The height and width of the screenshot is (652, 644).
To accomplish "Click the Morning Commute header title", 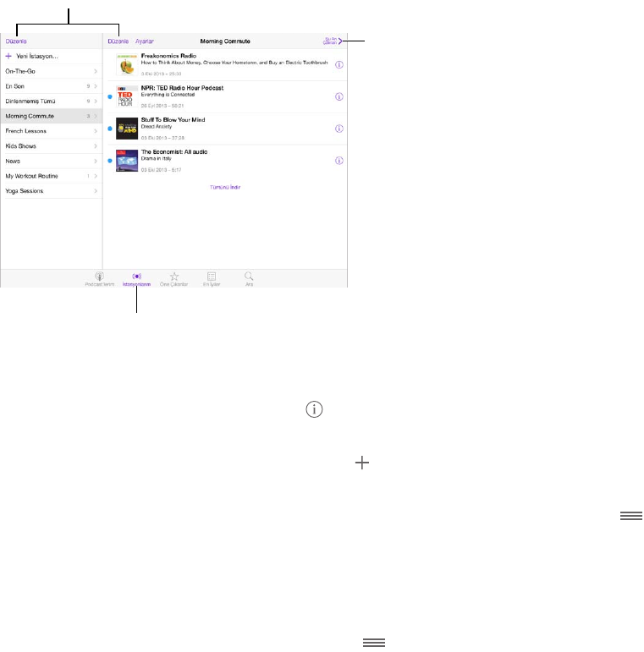I will tap(225, 41).
